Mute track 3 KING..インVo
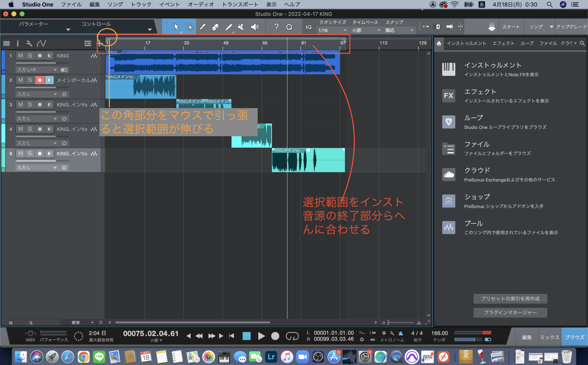This screenshot has width=588, height=365. coord(21,105)
